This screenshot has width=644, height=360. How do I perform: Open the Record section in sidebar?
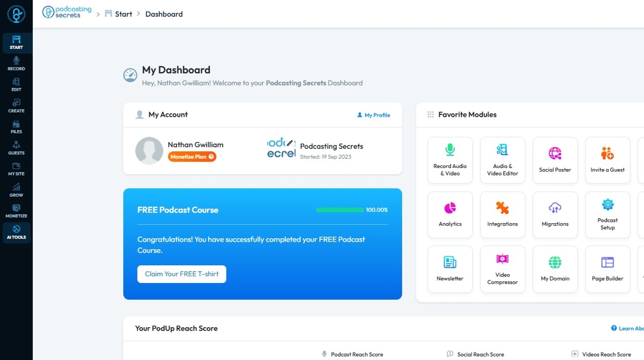pyautogui.click(x=16, y=64)
